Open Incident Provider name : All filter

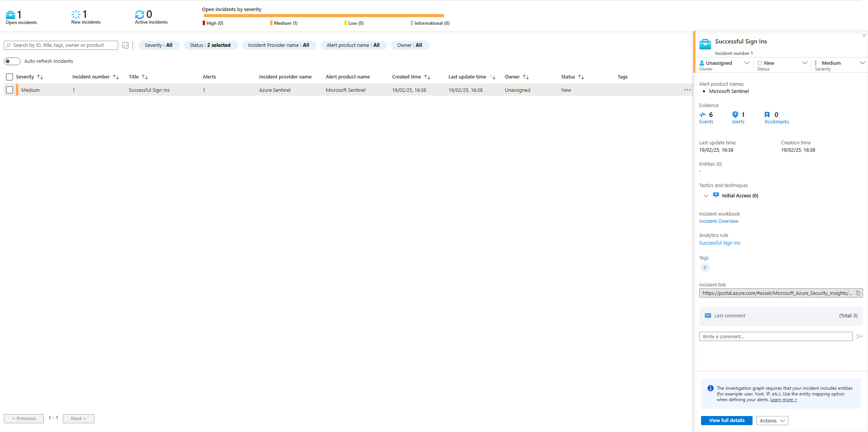[279, 45]
